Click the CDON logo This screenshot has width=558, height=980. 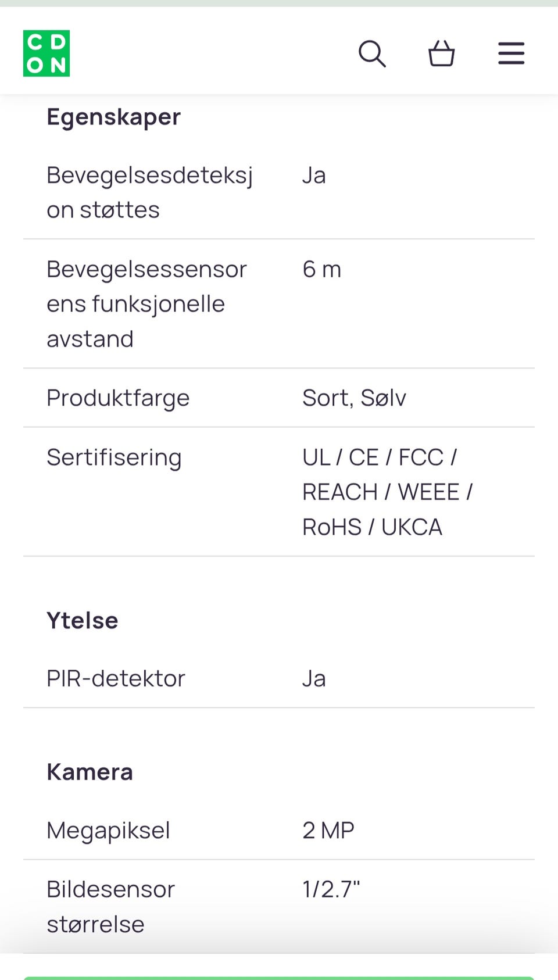coord(46,53)
